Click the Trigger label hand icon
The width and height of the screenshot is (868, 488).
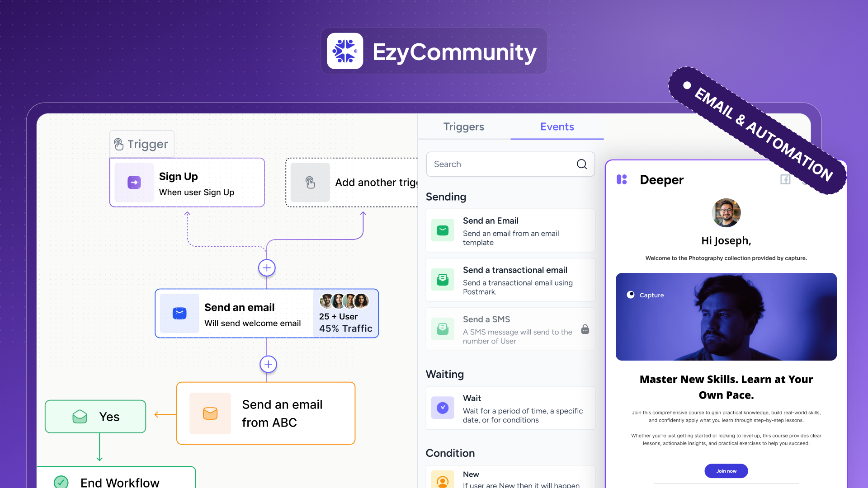pos(118,144)
